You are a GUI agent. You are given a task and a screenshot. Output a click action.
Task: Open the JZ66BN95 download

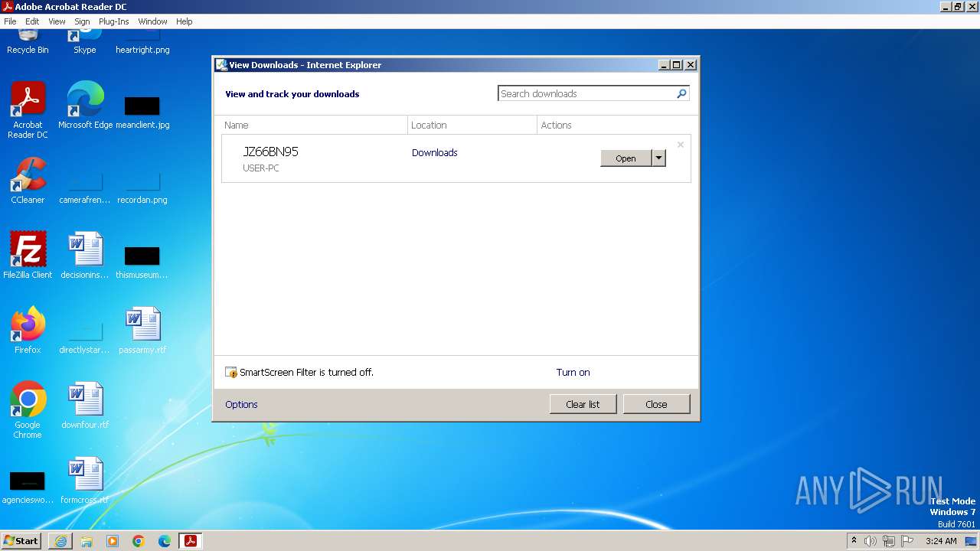(x=626, y=158)
